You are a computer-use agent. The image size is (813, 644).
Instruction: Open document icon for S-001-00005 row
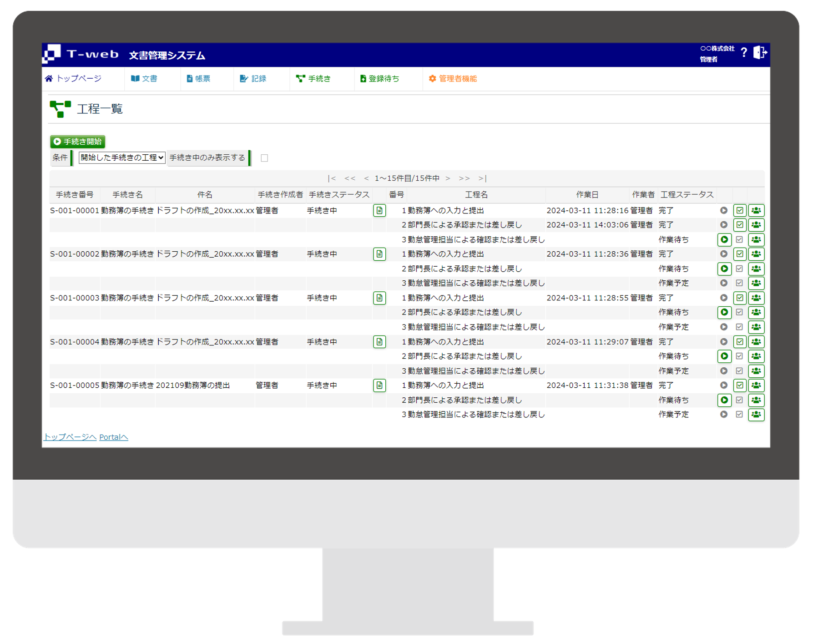379,385
